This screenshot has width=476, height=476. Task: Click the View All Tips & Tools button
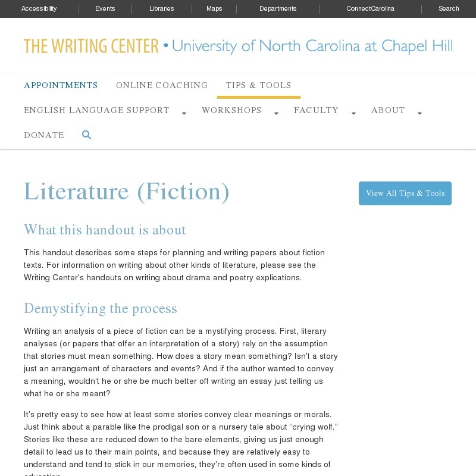pyautogui.click(x=405, y=193)
